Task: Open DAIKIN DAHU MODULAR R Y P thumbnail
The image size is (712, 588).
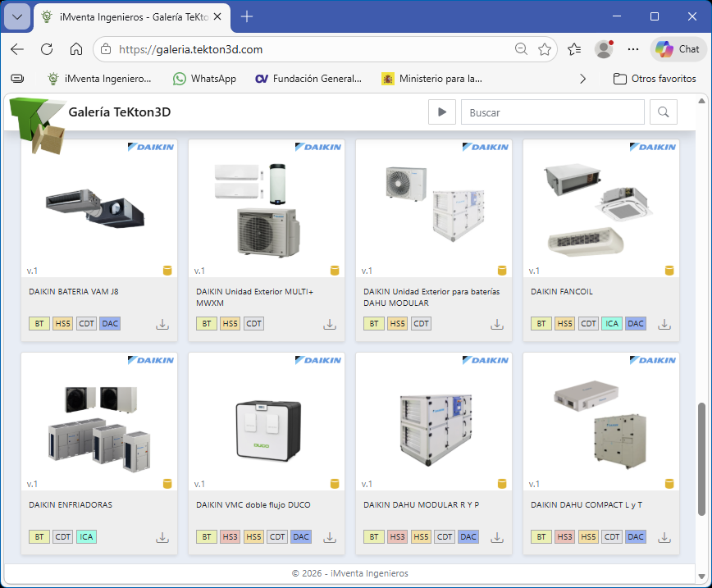Action: click(x=434, y=422)
